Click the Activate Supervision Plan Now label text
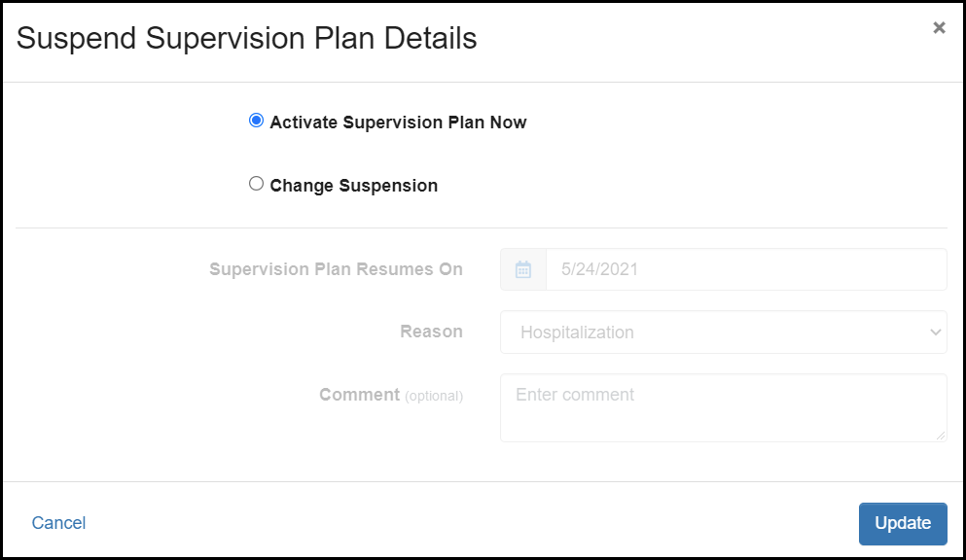 398,122
